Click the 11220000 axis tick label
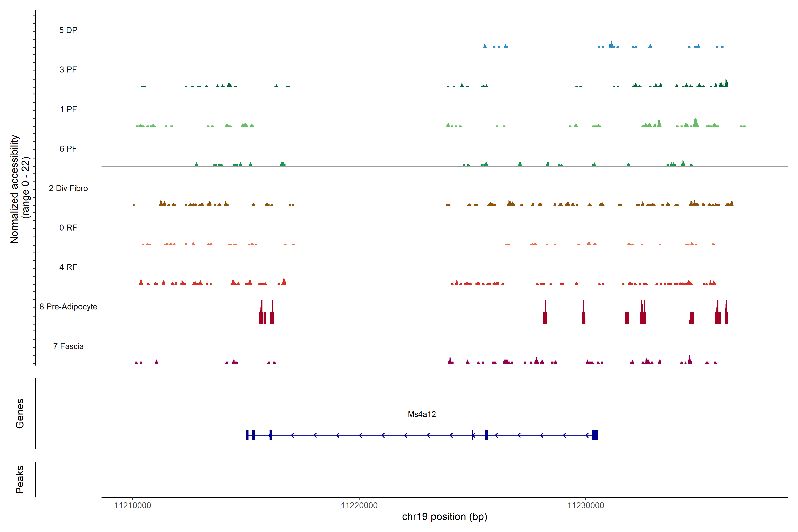Image resolution: width=798 pixels, height=532 pixels. point(359,505)
